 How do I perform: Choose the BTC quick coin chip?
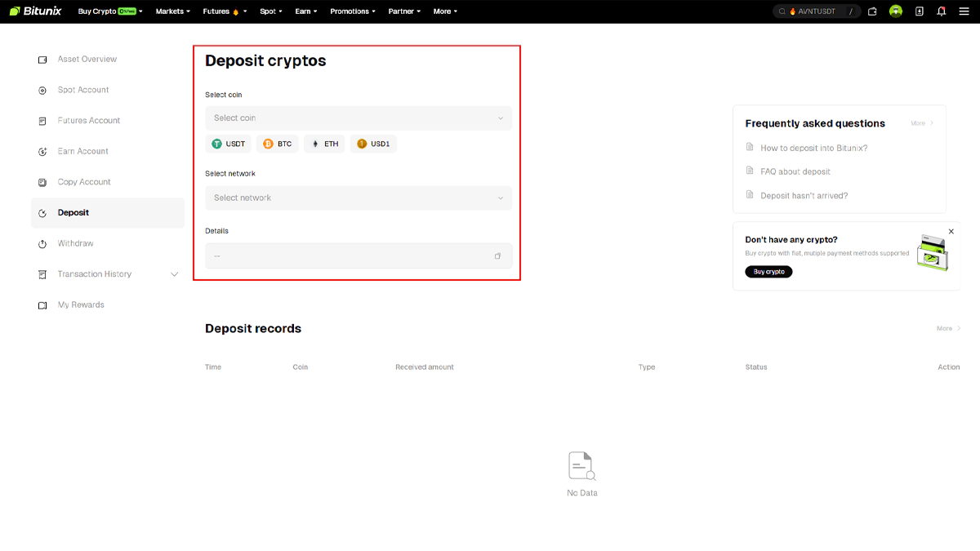point(277,144)
